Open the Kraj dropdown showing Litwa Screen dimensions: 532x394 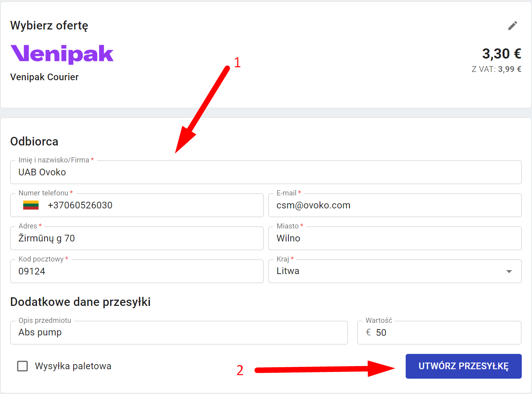[x=395, y=271]
